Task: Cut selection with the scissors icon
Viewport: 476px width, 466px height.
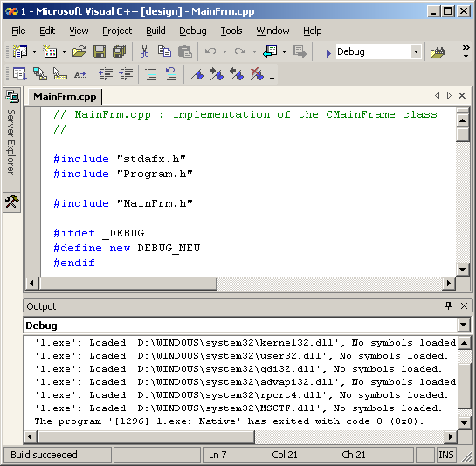Action: tap(144, 51)
